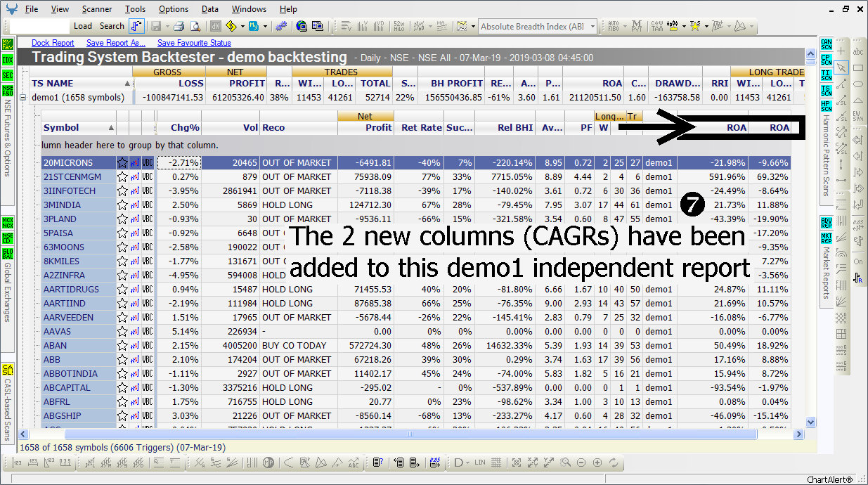Click the LIN linear scale button
The height and width of the screenshot is (485, 868).
coord(480,463)
